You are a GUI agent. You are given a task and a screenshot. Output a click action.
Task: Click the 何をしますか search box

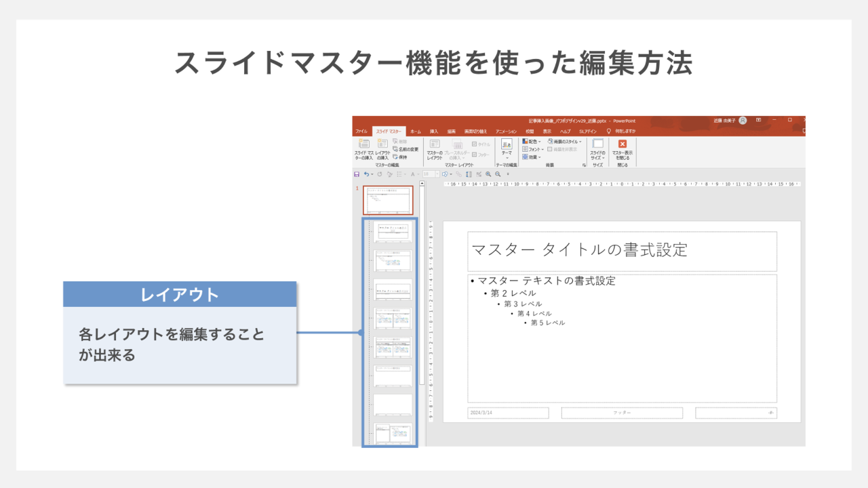point(620,131)
